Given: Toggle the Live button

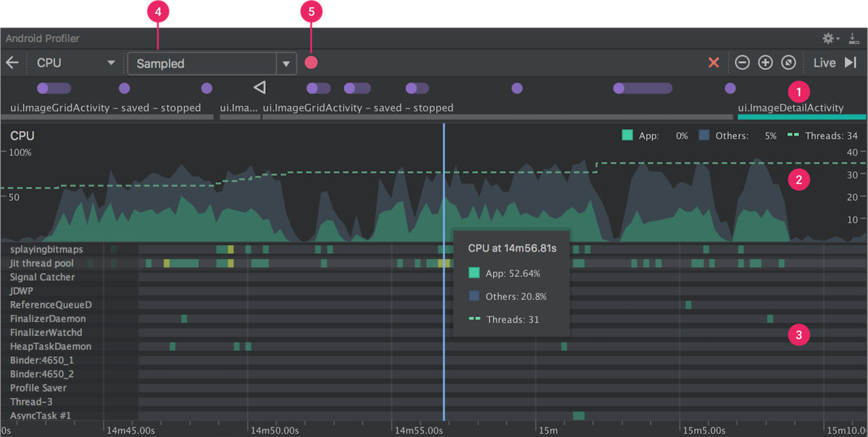Looking at the screenshot, I should [824, 62].
